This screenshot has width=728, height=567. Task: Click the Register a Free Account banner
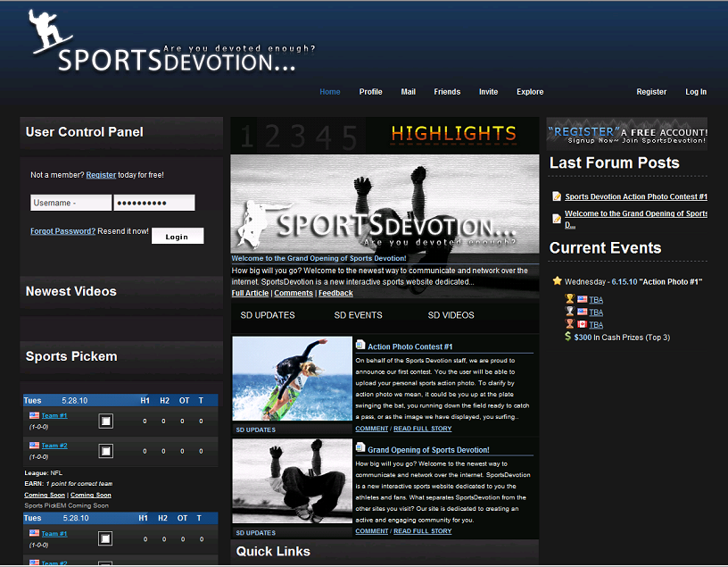[626, 134]
